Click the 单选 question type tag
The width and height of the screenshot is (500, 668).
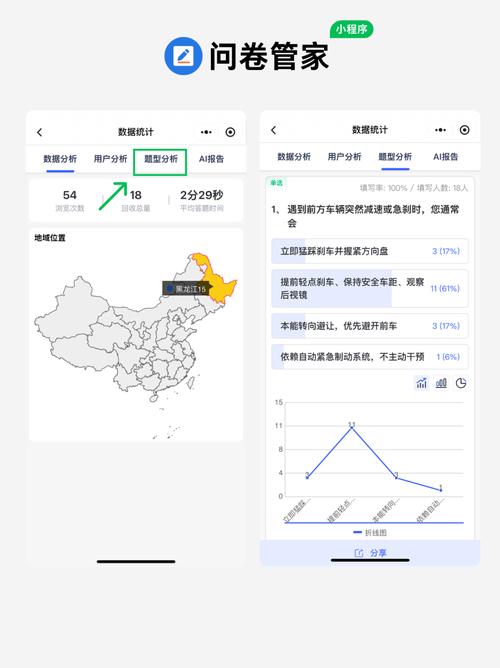tap(276, 183)
